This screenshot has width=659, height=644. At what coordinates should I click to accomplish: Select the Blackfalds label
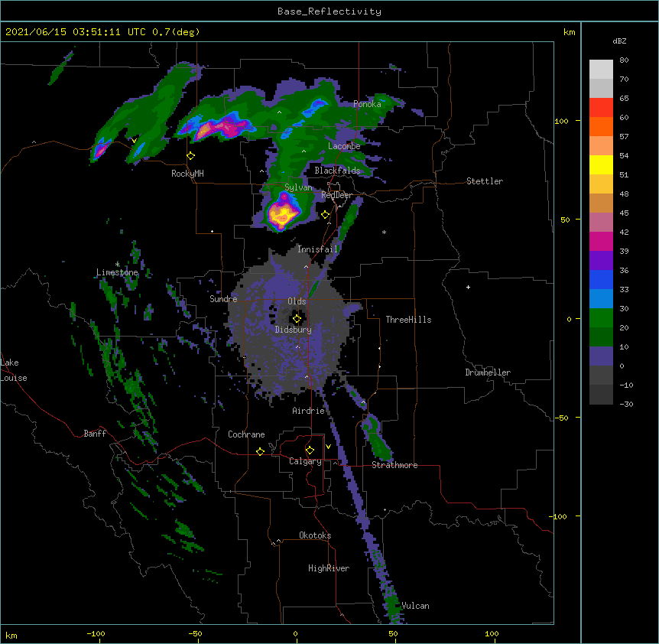click(337, 171)
